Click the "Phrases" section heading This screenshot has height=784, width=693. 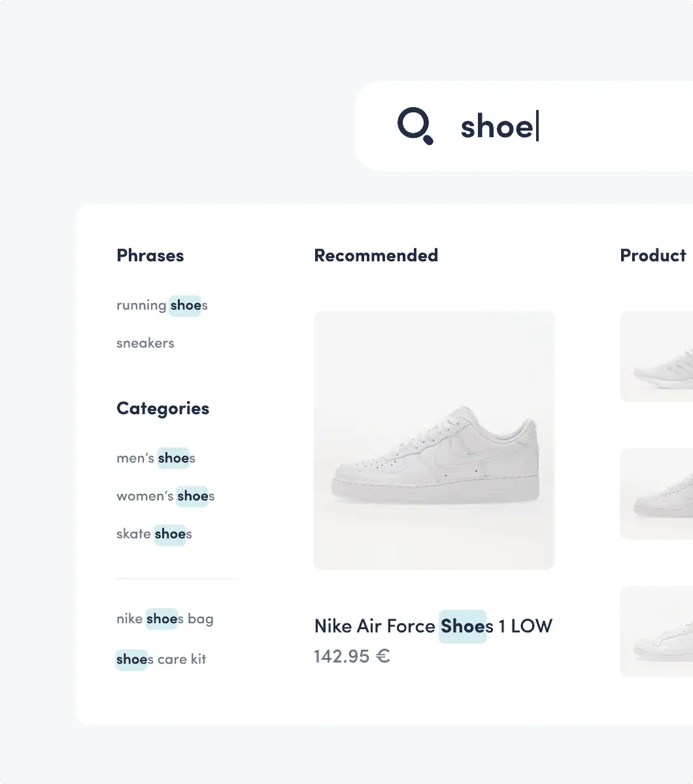pos(150,255)
